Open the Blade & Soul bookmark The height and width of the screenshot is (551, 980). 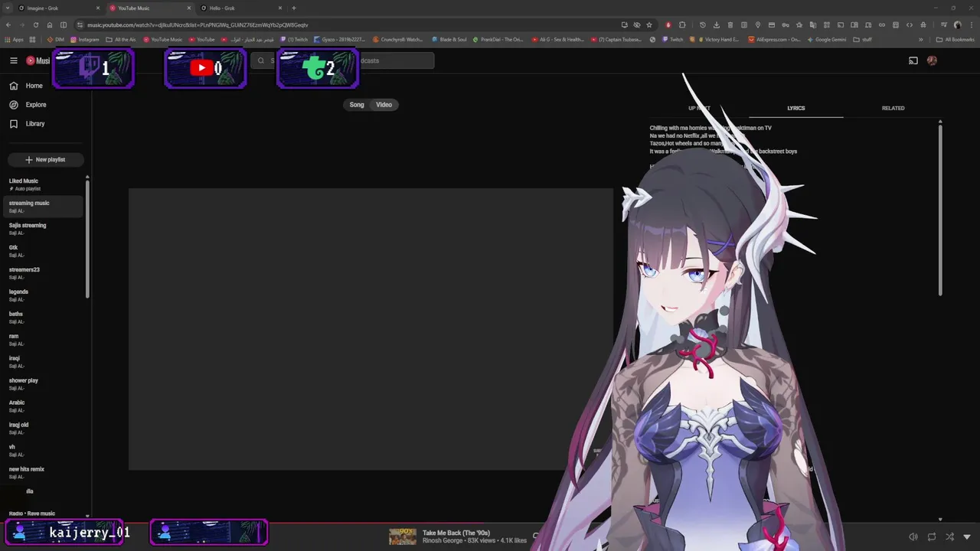click(449, 39)
